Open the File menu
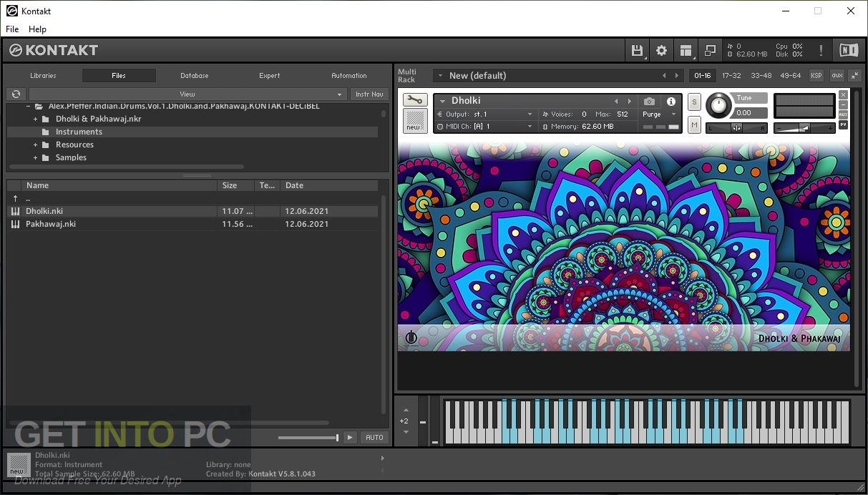This screenshot has width=868, height=495. (x=12, y=29)
